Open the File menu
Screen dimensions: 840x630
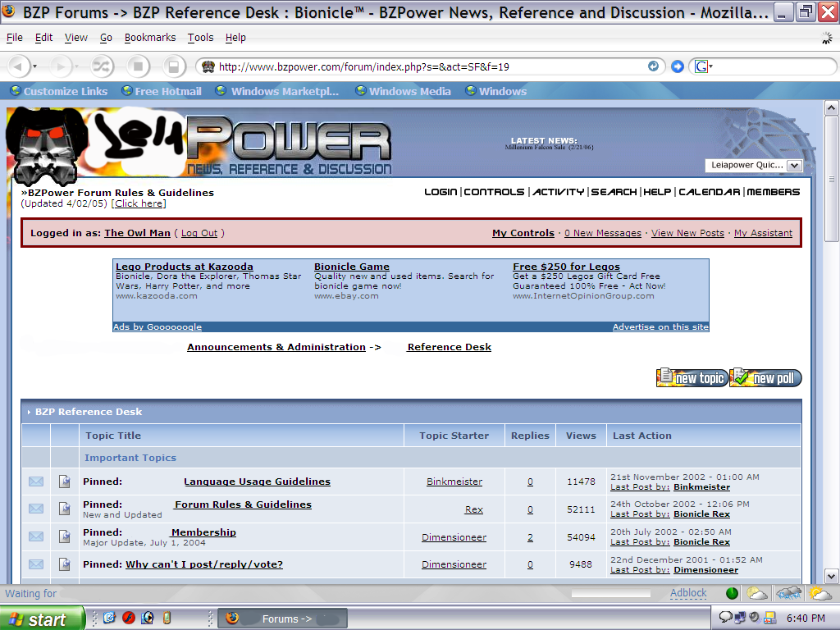pos(15,38)
